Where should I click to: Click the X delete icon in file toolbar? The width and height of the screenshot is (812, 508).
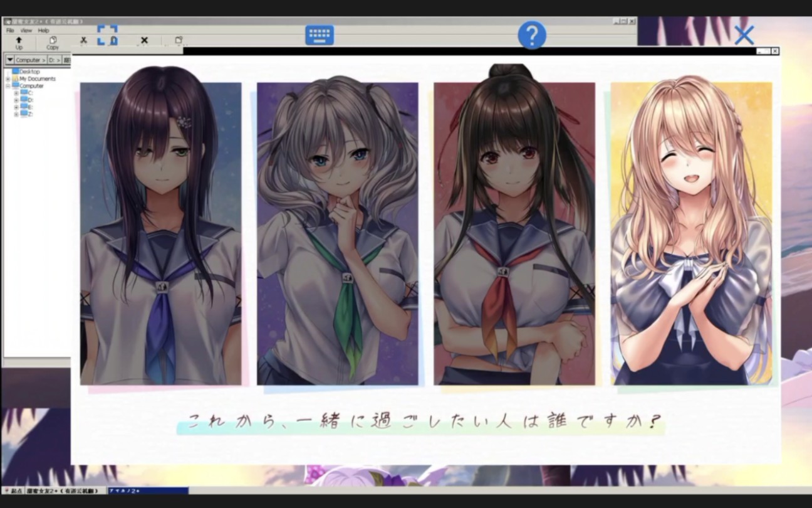pos(144,41)
